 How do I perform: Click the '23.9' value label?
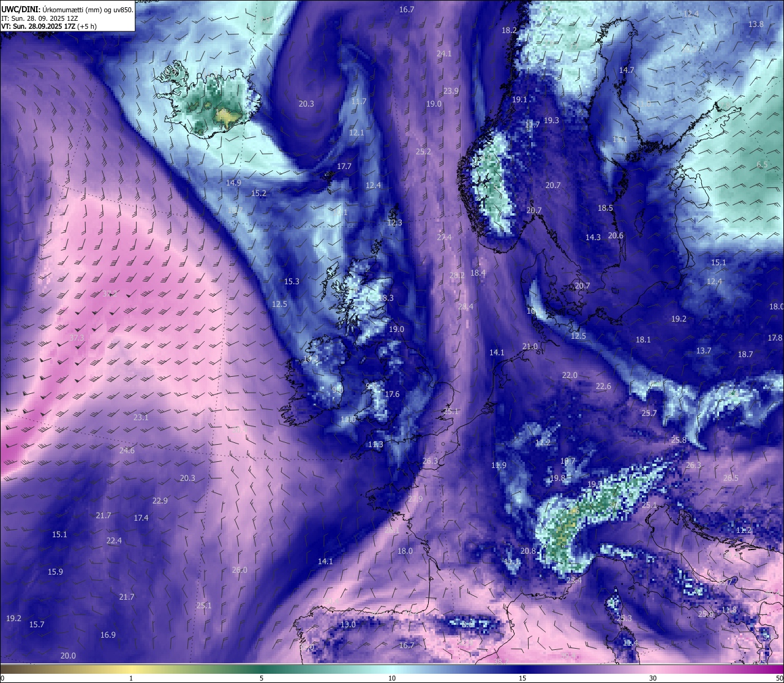tap(451, 91)
